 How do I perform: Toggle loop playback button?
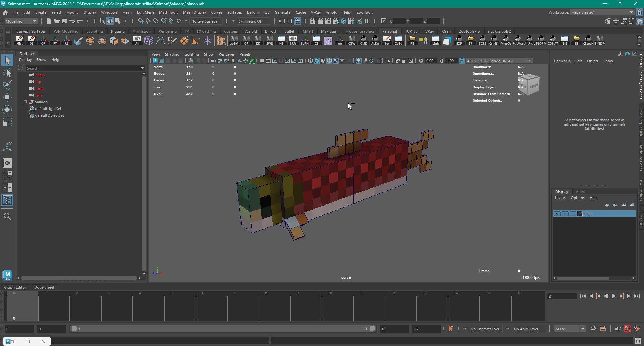[593, 329]
